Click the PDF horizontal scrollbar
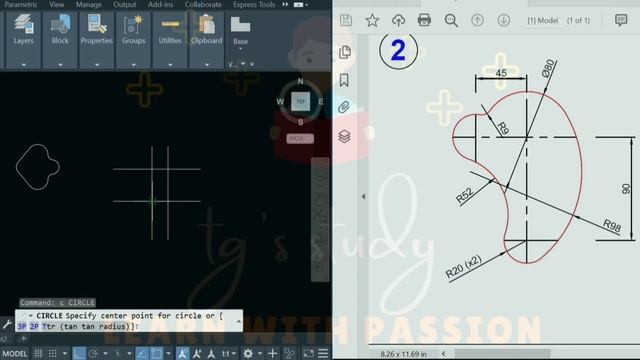The image size is (640, 360). tap(502, 353)
